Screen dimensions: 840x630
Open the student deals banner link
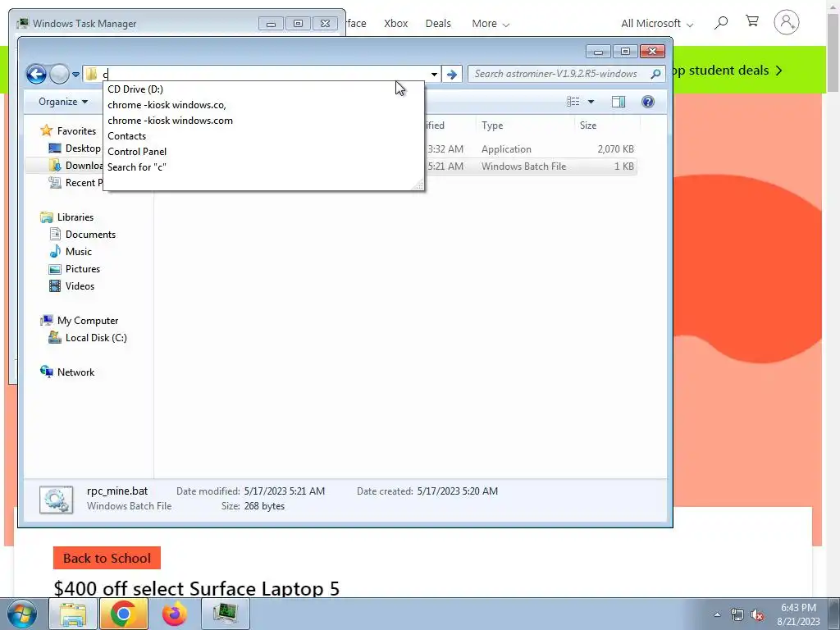coord(728,71)
